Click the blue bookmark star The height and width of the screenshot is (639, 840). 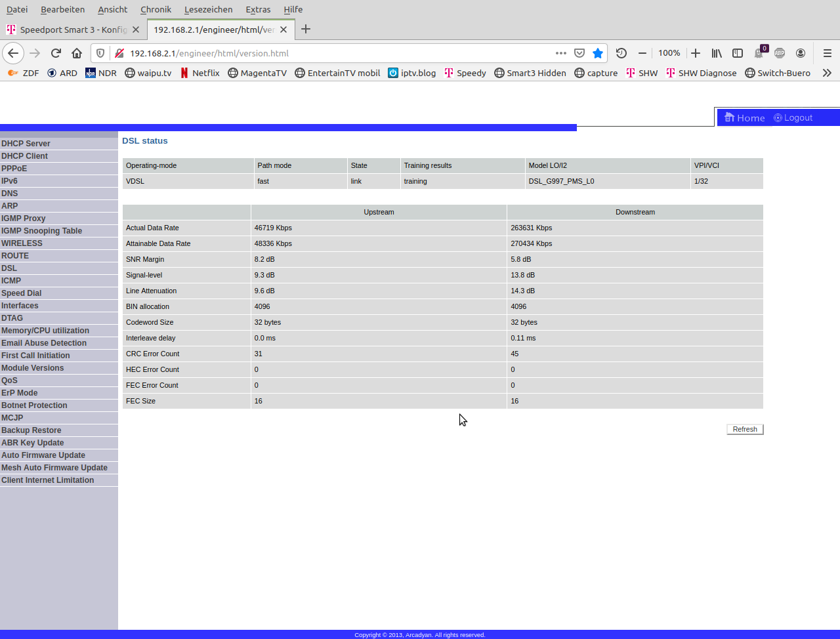pos(597,53)
